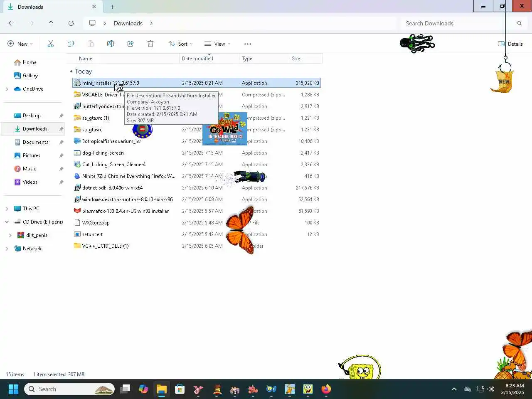Open the View dropdown
This screenshot has height=399, width=532.
point(217,44)
